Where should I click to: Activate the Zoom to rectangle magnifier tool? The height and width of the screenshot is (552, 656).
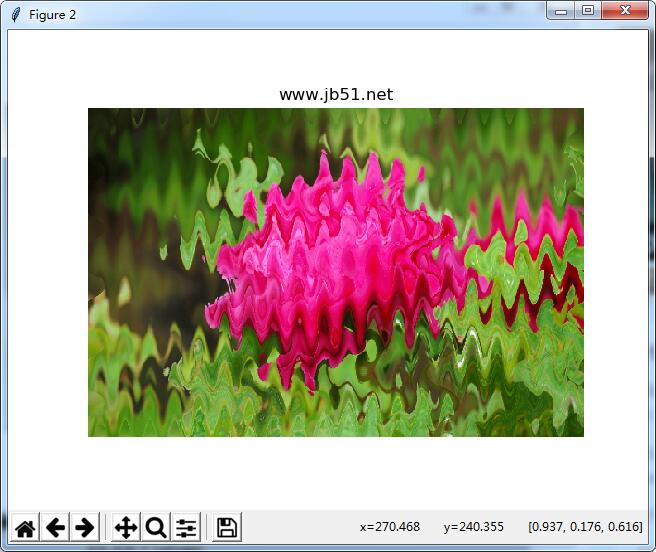[156, 527]
